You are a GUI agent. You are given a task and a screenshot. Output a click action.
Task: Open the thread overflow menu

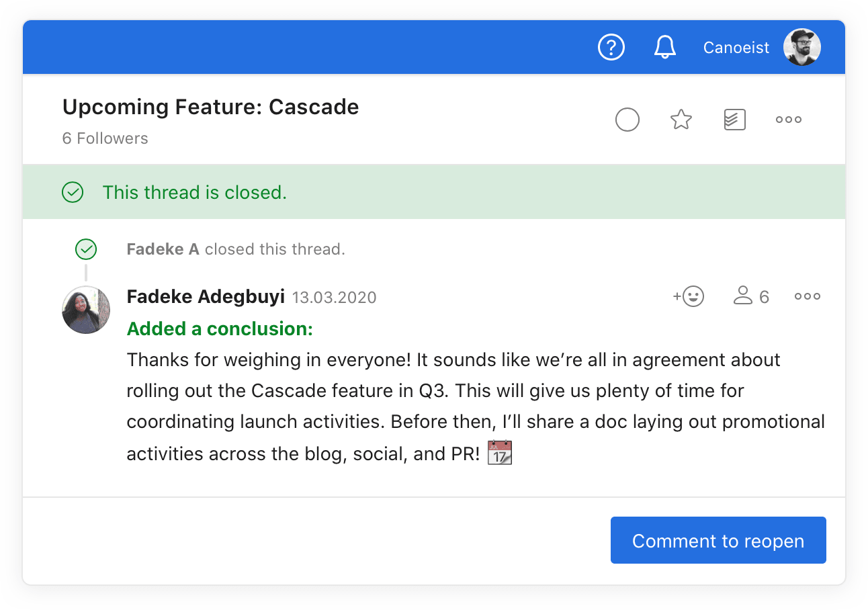[x=787, y=119]
